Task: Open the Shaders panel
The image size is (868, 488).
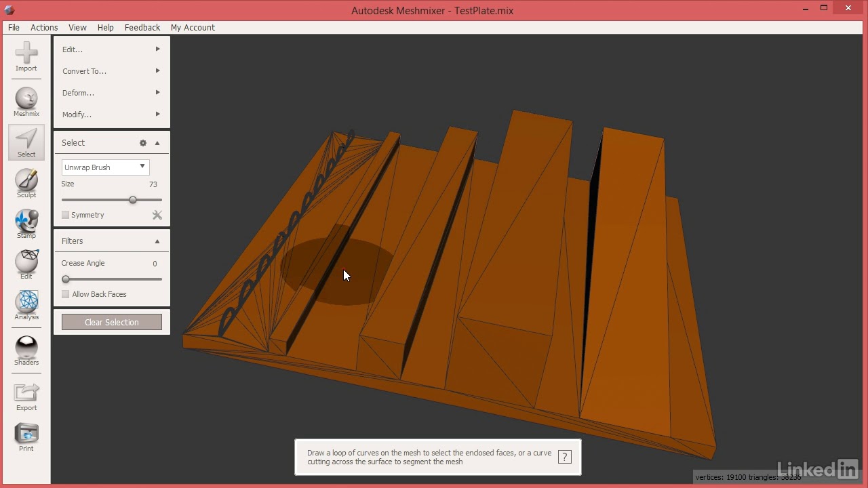Action: click(26, 351)
